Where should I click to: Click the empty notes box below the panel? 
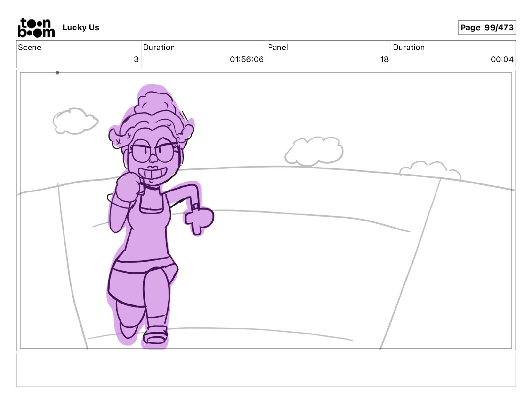(x=266, y=370)
